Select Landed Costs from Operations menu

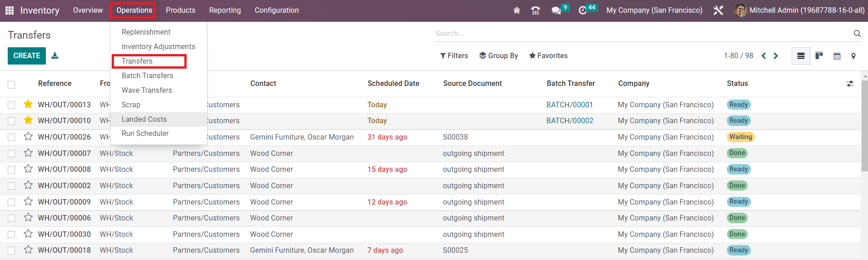point(144,119)
